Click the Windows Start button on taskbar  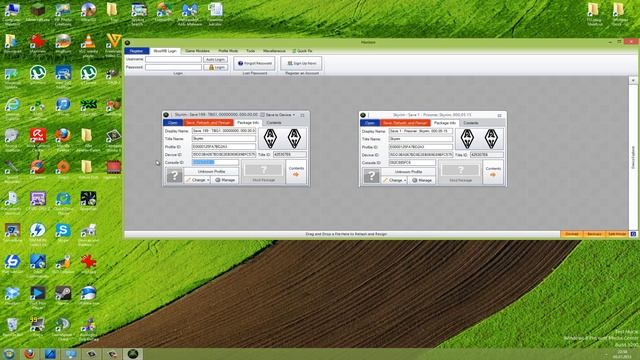(9, 353)
